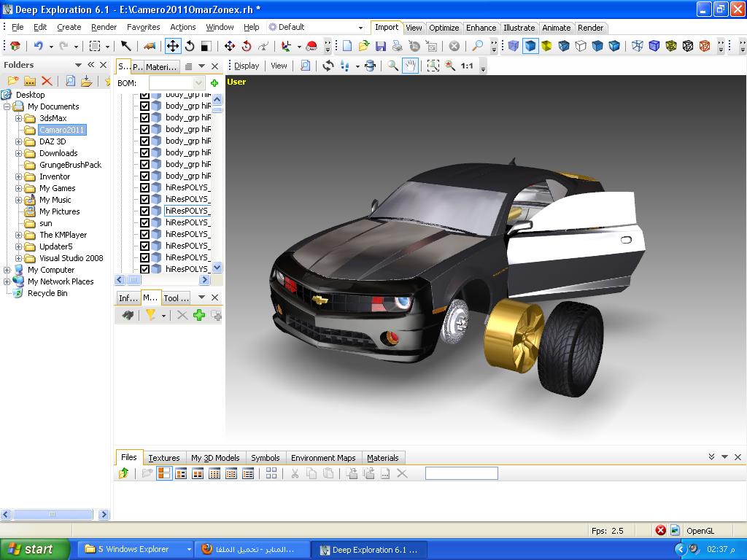Image resolution: width=747 pixels, height=560 pixels.
Task: Click the pointing hand icon in main toolbar
Action: (x=150, y=46)
